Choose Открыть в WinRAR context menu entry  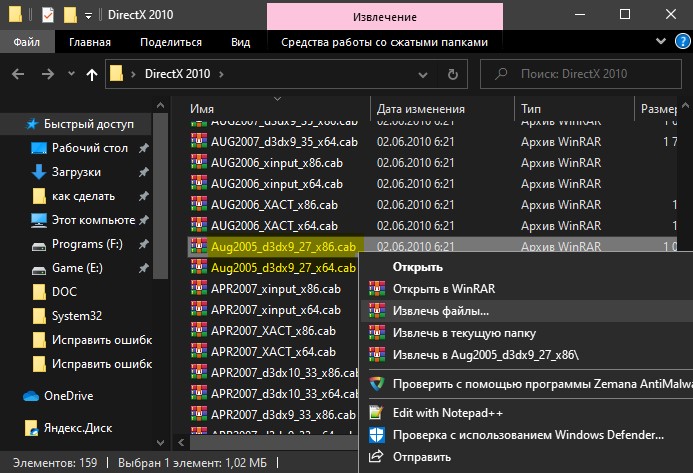tap(444, 289)
